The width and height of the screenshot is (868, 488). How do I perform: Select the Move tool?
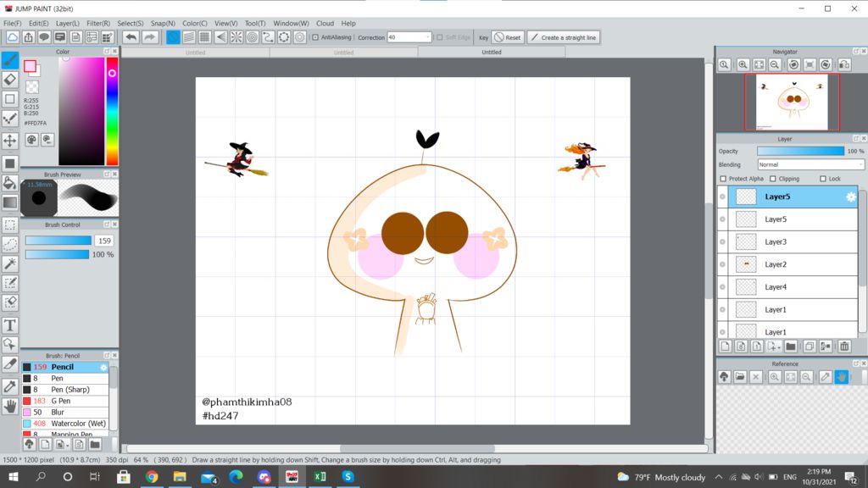pyautogui.click(x=10, y=141)
